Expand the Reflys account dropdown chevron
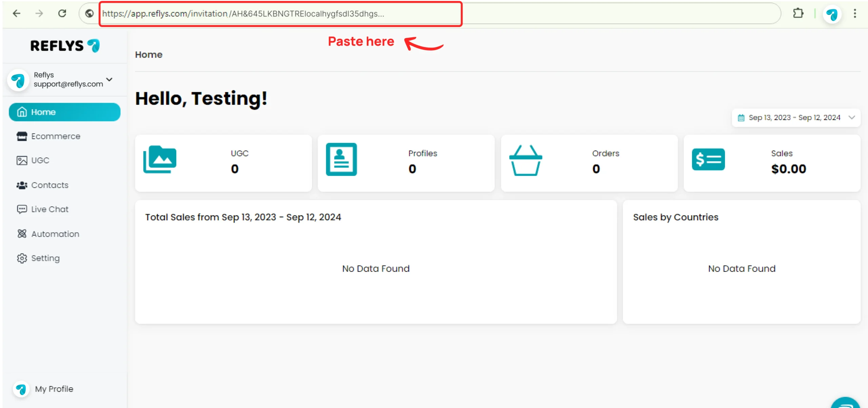This screenshot has height=408, width=868. pos(109,79)
